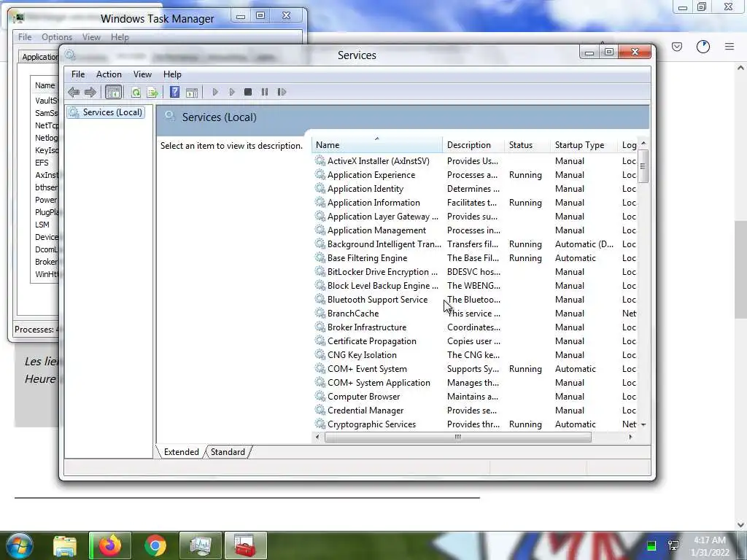Click gear icon beside BranchCache
This screenshot has width=747, height=560.
coord(320,314)
